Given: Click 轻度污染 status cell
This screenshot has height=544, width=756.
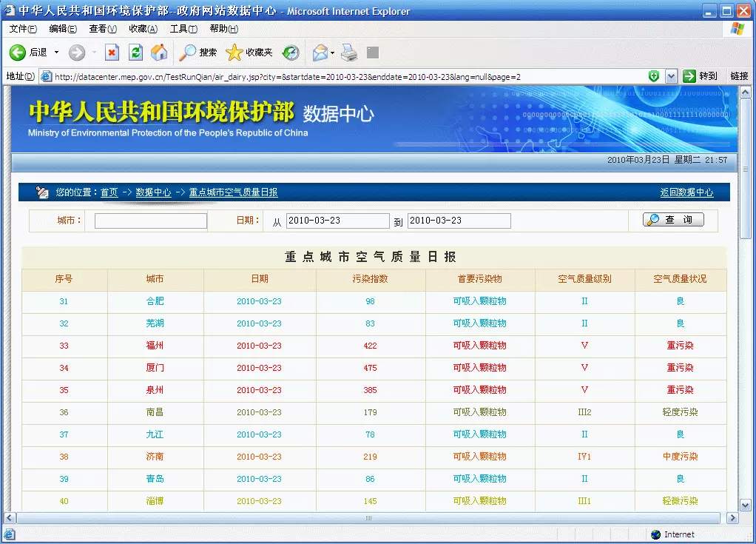Looking at the screenshot, I should 680,412.
